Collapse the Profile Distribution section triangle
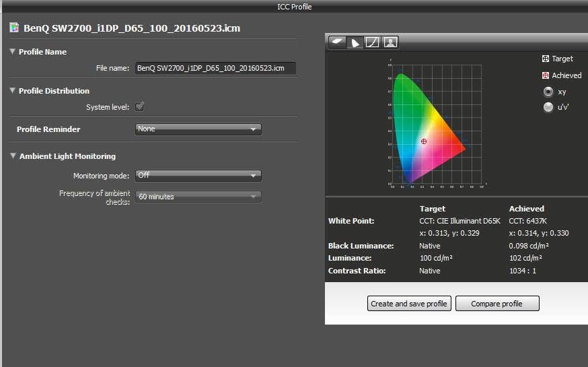The height and width of the screenshot is (367, 588). coord(12,90)
